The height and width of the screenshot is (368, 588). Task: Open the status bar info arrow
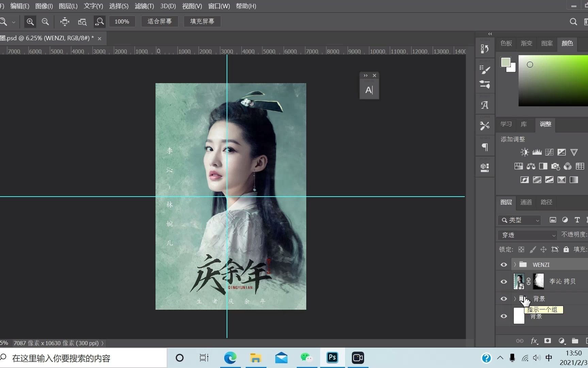pyautogui.click(x=102, y=343)
